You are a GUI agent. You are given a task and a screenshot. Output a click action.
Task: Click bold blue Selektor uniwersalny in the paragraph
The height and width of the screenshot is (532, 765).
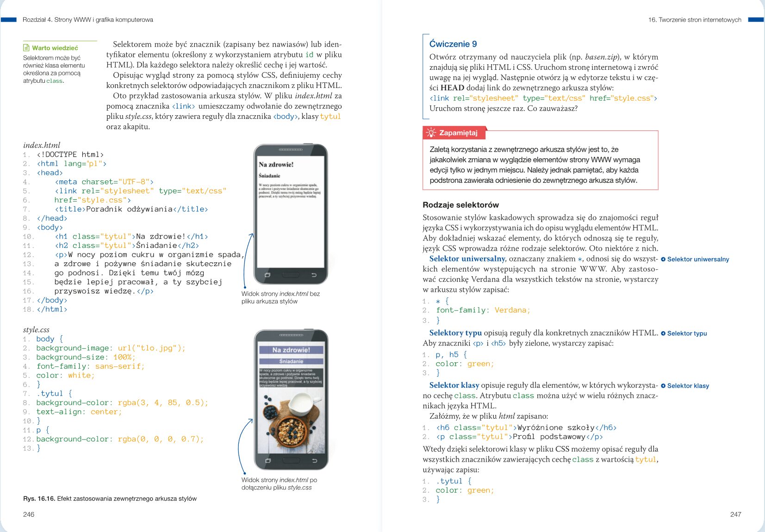(x=467, y=259)
